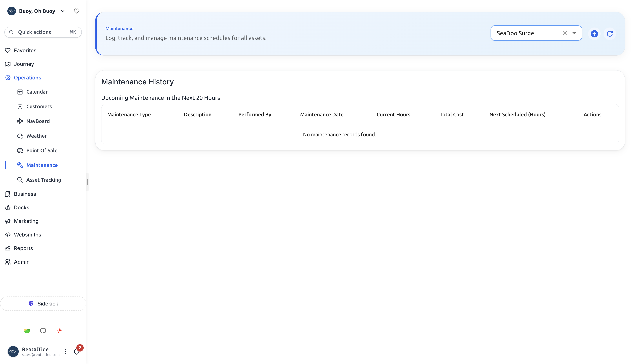
Task: Open the Journey section
Action: 24,64
